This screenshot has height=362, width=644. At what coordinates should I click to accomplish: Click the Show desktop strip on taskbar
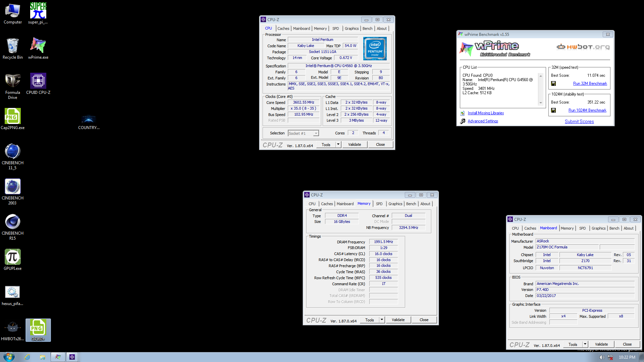[641, 357]
